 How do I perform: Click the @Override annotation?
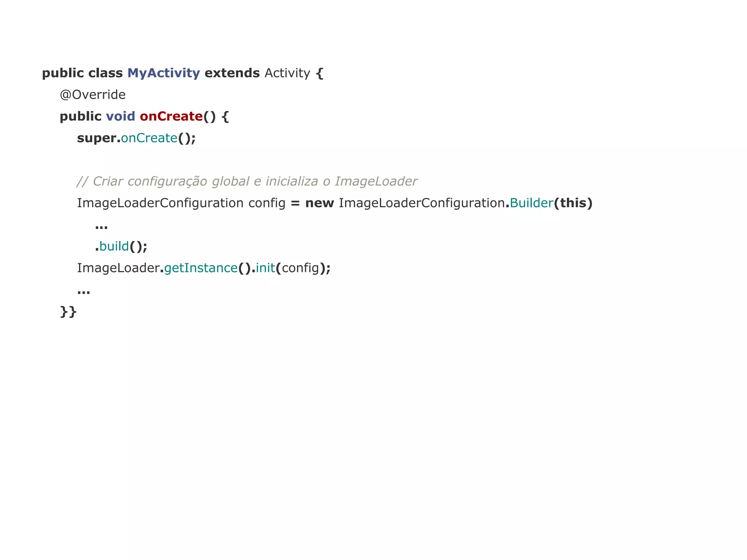coord(93,95)
